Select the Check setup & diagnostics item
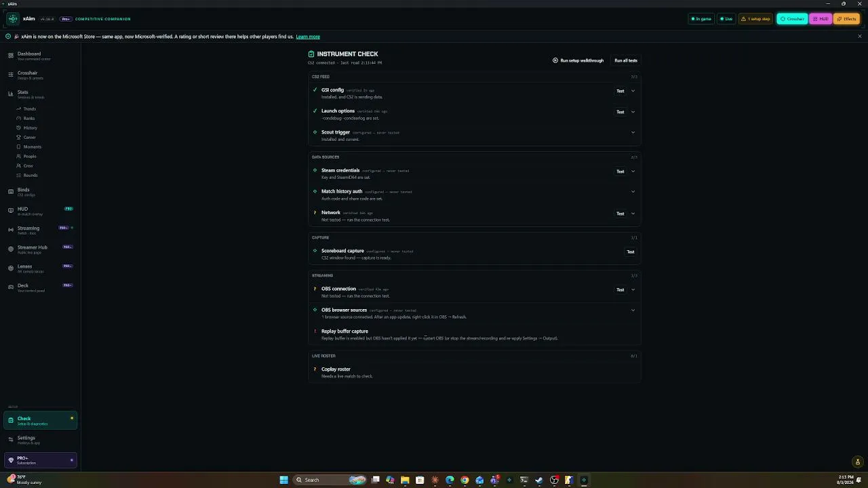Screen dimensions: 868x488 coord(41,421)
